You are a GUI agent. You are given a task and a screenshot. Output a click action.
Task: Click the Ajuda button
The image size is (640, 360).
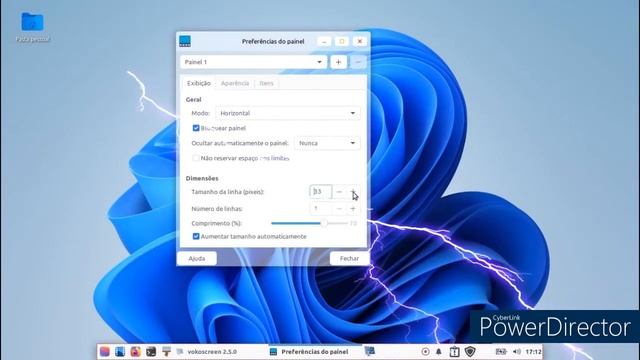pos(197,258)
